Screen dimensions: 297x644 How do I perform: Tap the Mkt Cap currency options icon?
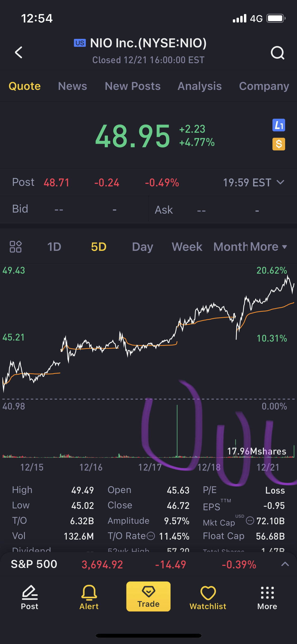(x=250, y=521)
